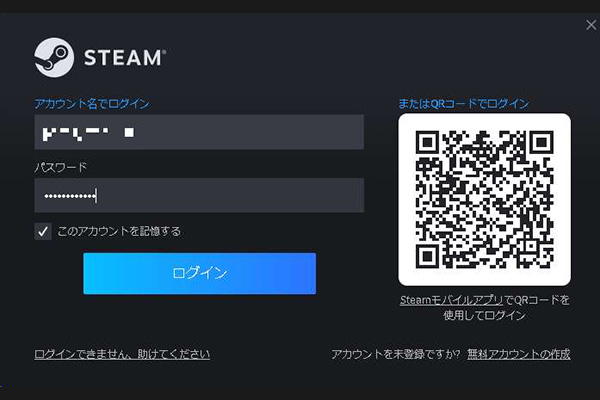
Task: Click the アカウント名でログイン heading
Action: tap(92, 104)
